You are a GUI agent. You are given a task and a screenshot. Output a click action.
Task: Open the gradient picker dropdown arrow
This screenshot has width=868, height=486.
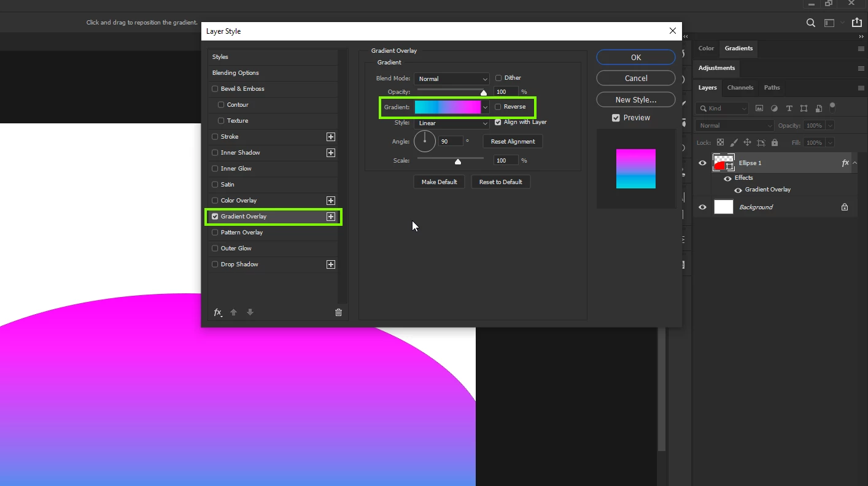point(485,107)
